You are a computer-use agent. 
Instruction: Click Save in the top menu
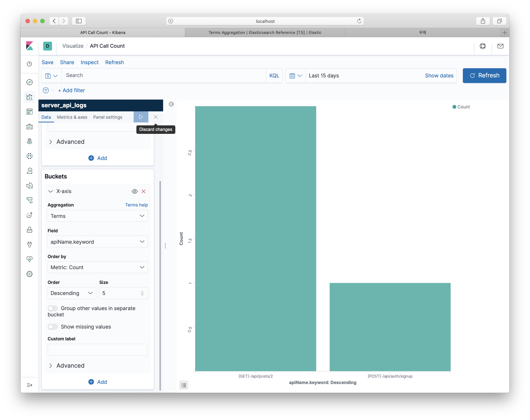pos(47,62)
